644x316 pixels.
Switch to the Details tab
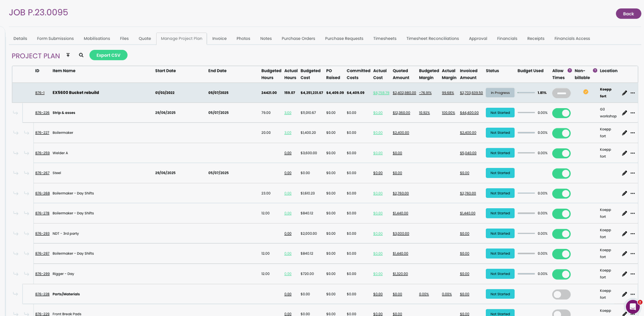(20, 39)
